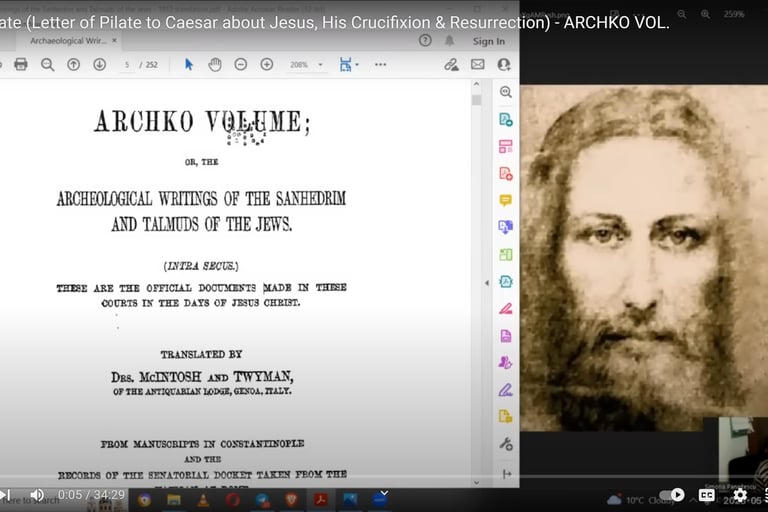
Task: Go to the next page with the down arrow
Action: coord(99,64)
